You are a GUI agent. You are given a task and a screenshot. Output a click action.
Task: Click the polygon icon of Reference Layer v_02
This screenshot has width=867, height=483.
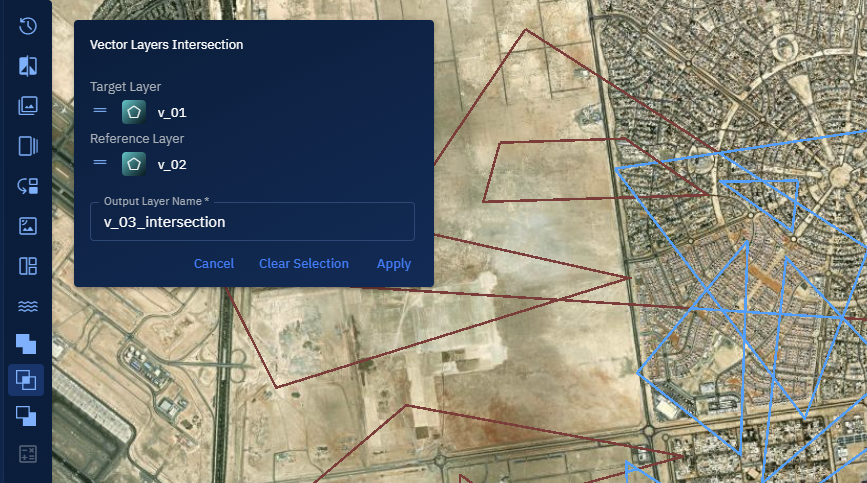tap(133, 163)
